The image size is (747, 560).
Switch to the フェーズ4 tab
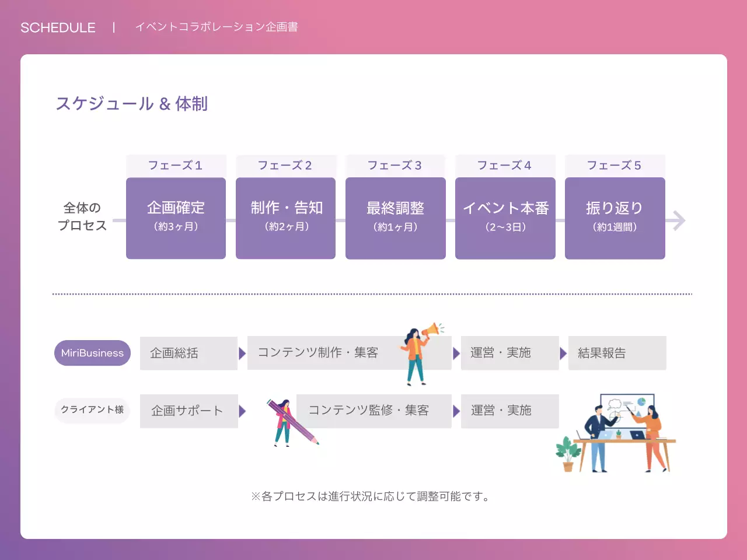(505, 165)
